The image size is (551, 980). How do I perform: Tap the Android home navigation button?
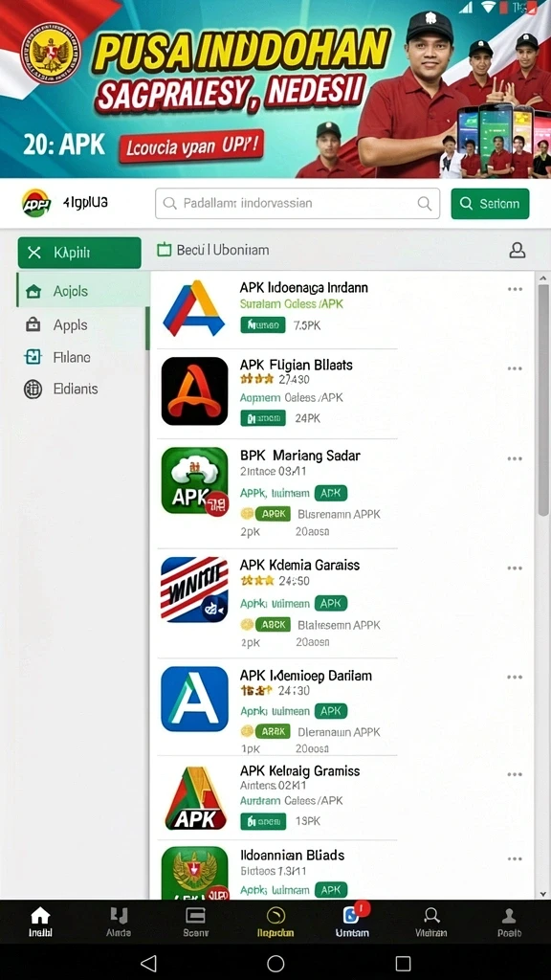click(275, 963)
